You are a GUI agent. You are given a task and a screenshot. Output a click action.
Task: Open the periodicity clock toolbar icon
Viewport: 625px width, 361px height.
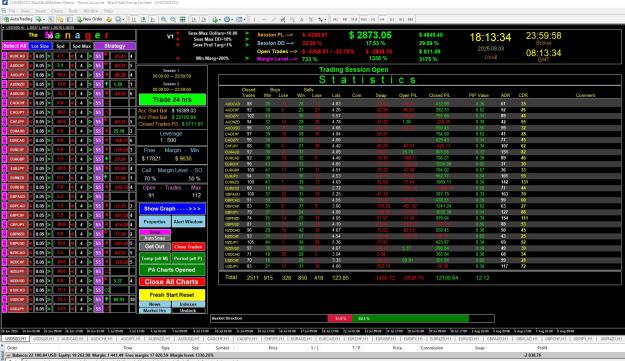[x=227, y=19]
